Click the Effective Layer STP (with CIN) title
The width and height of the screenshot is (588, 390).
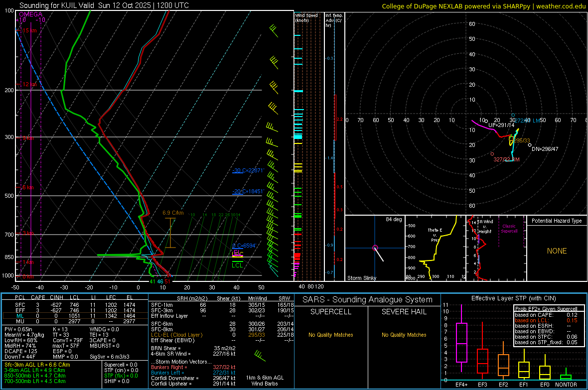513,298
